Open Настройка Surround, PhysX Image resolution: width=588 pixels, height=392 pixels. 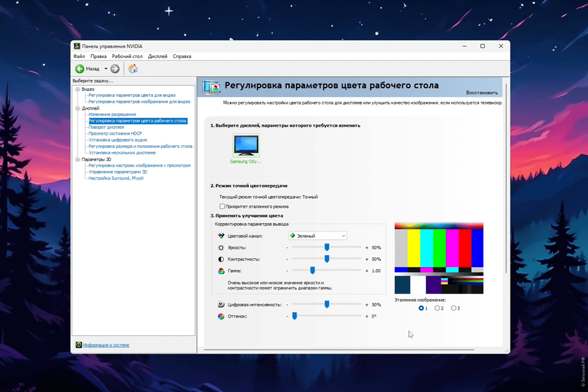click(116, 178)
